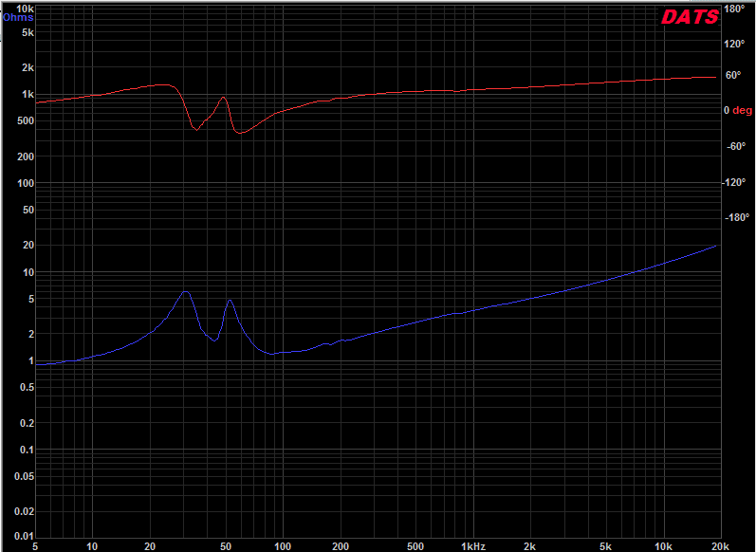Screen dimensions: 756x552
Task: Click the 1 ohm impedance scale label
Action: (x=31, y=361)
